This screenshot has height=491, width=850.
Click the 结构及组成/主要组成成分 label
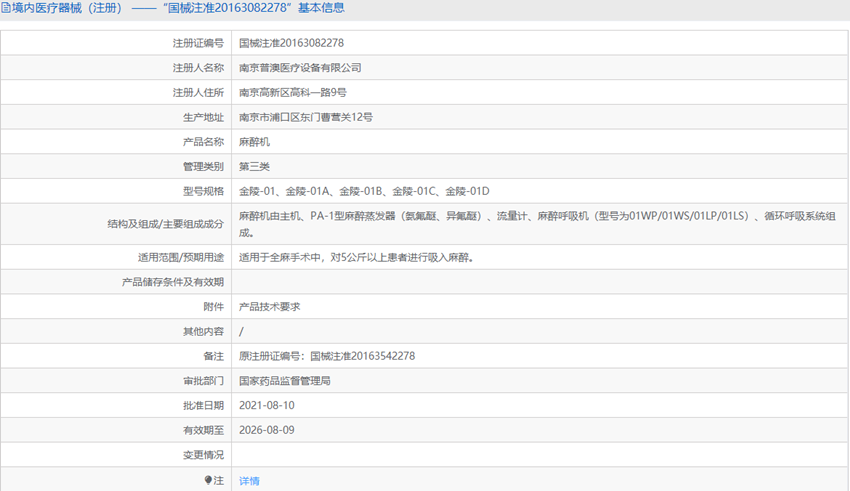(x=165, y=224)
